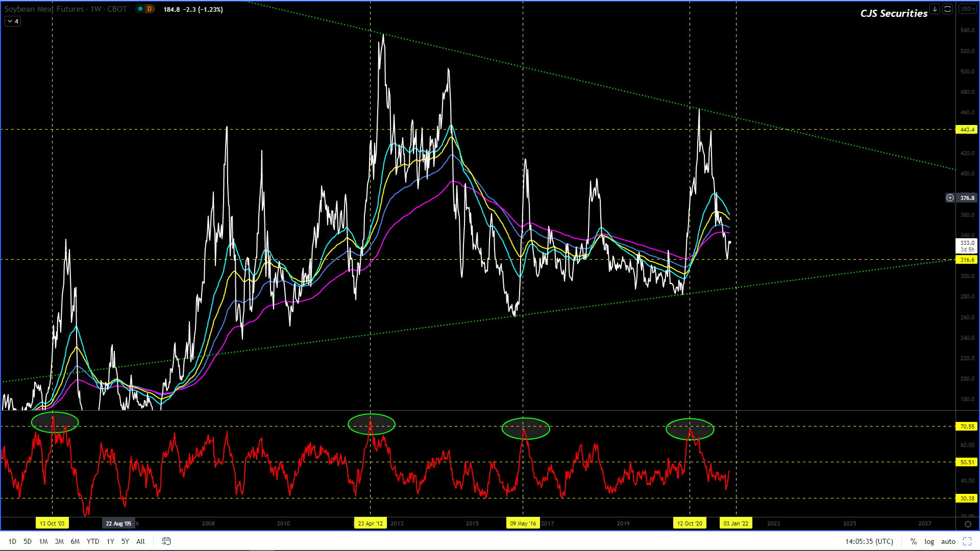
Task: Select the 5Y date range
Action: [x=125, y=541]
